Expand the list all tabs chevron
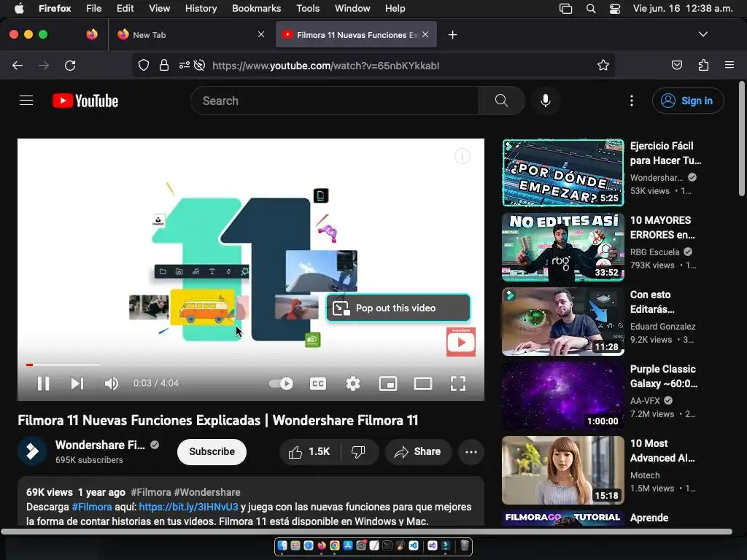Screen dimensions: 747x560 click(x=703, y=34)
